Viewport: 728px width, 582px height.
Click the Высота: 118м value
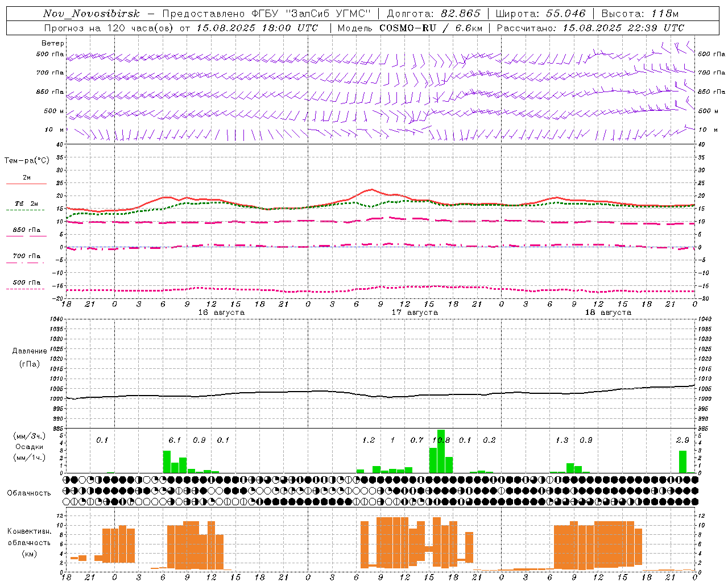point(640,14)
